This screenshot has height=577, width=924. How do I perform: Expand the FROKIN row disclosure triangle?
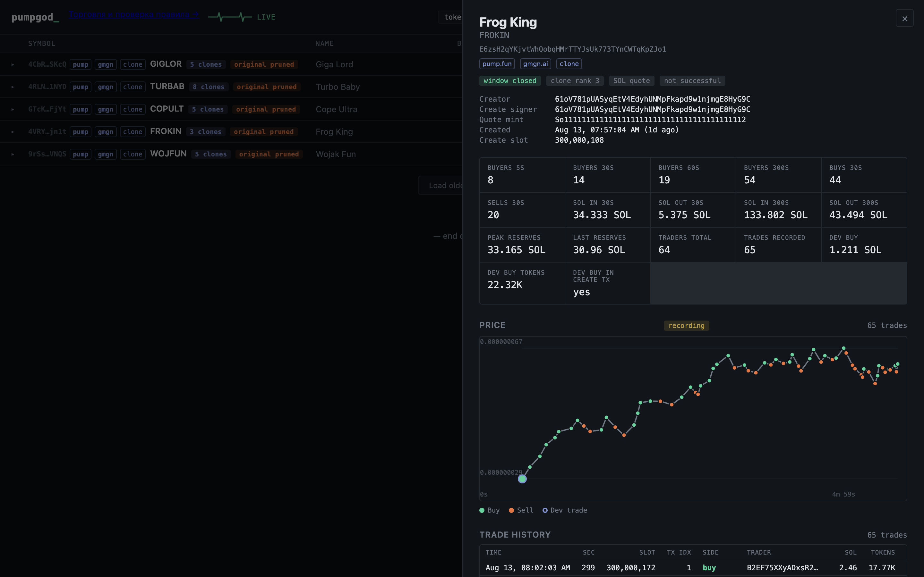[x=13, y=132]
